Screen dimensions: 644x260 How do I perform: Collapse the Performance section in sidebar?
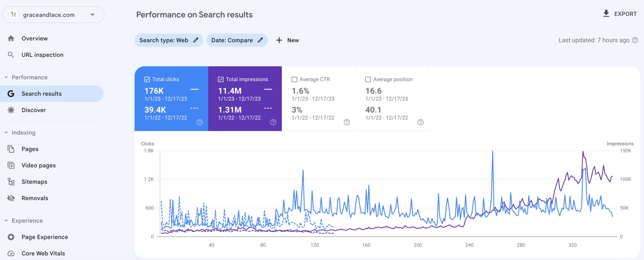click(x=6, y=77)
